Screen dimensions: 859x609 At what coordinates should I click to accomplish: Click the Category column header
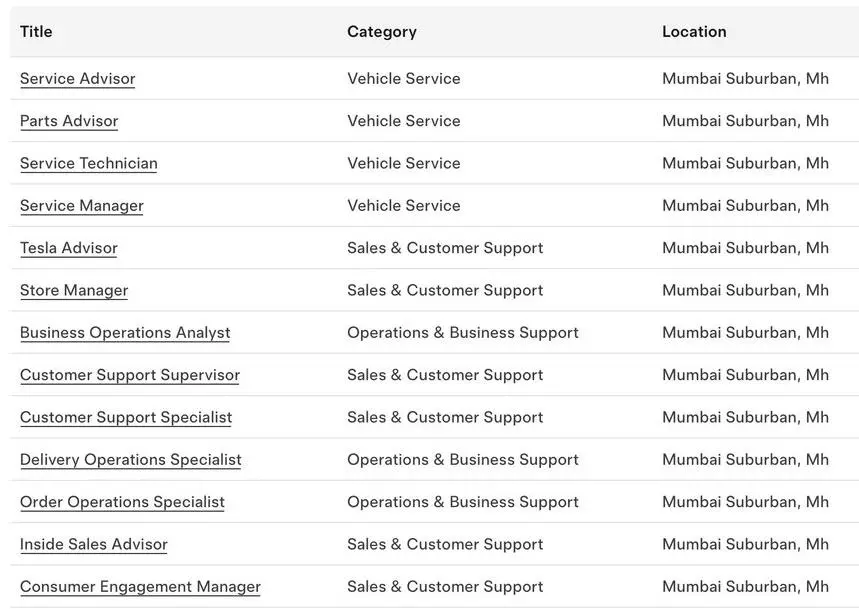[x=382, y=32]
